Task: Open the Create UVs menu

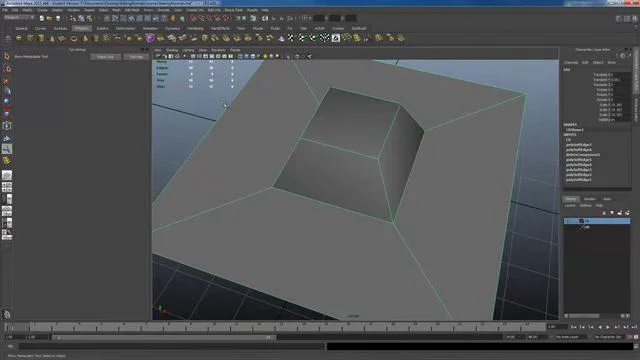Action: click(195, 10)
